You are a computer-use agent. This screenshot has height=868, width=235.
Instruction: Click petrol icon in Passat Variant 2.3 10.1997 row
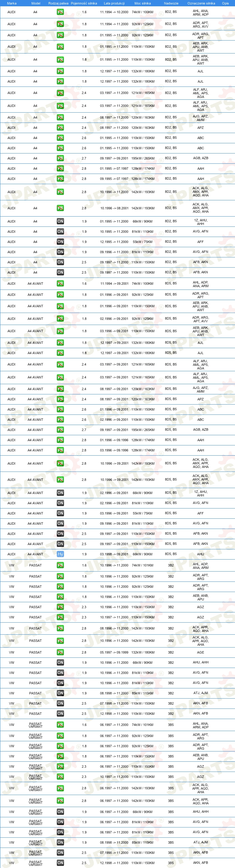[x=60, y=777]
